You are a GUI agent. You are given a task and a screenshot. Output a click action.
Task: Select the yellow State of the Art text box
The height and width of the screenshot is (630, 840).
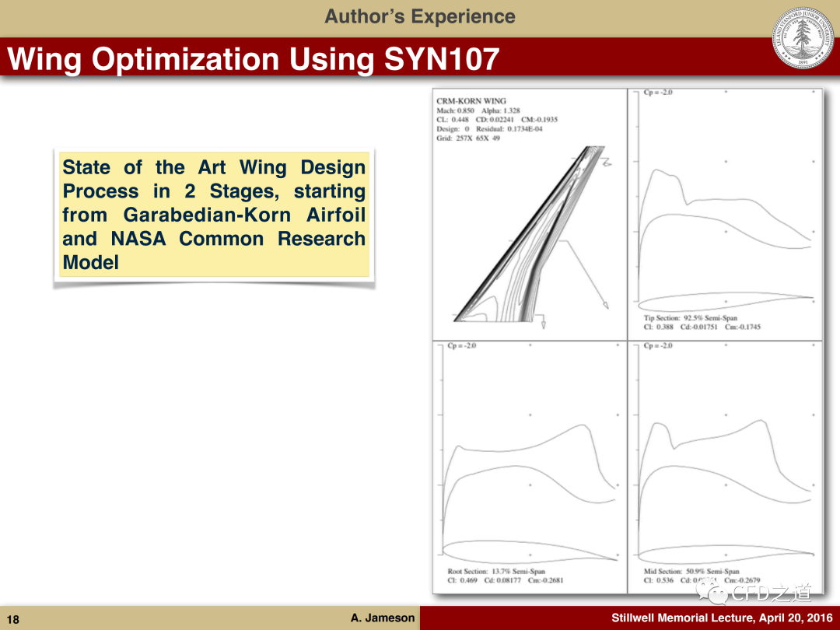point(214,215)
